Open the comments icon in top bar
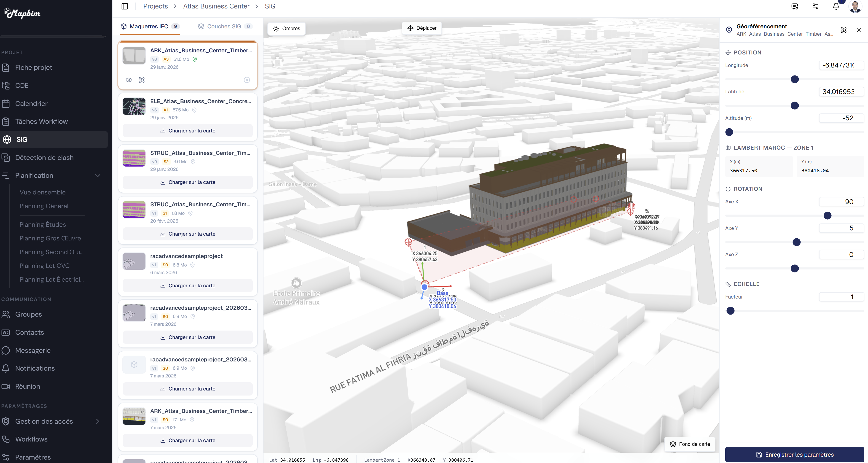The image size is (868, 463). (x=795, y=6)
